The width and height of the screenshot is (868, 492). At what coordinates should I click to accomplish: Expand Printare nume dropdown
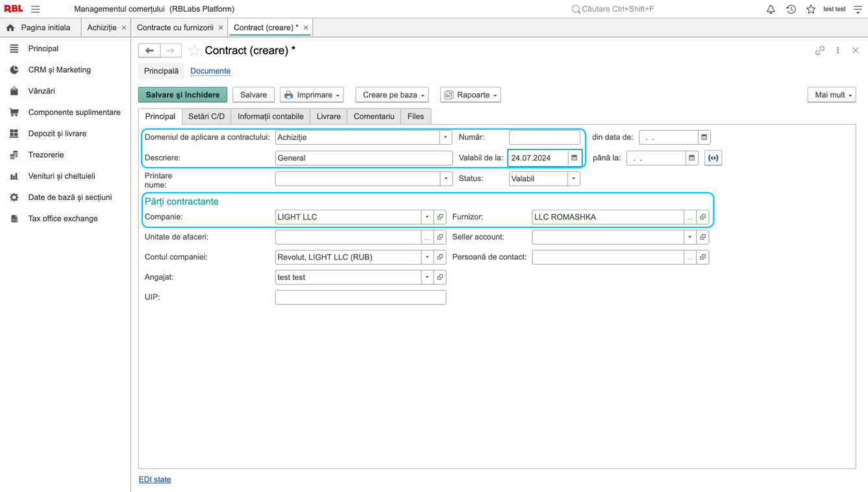[445, 178]
